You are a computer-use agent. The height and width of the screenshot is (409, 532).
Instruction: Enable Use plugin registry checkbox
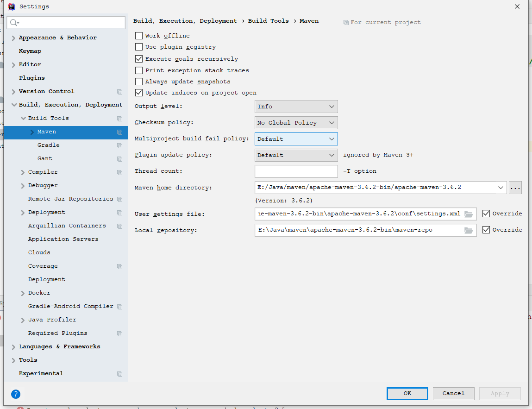[139, 47]
